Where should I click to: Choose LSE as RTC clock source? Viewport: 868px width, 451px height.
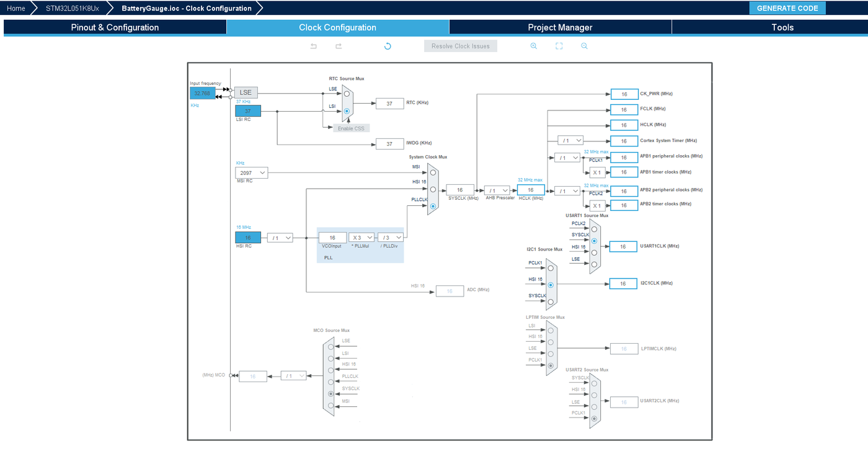(347, 94)
